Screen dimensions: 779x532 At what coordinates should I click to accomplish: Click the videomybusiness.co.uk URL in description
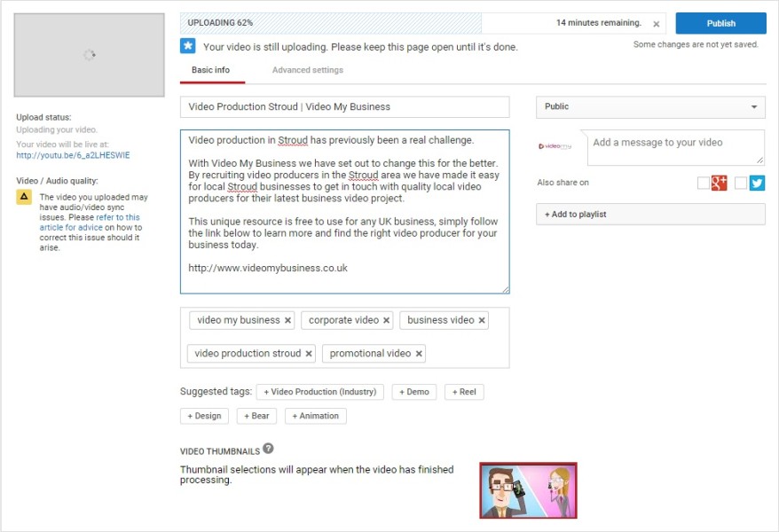click(x=268, y=268)
